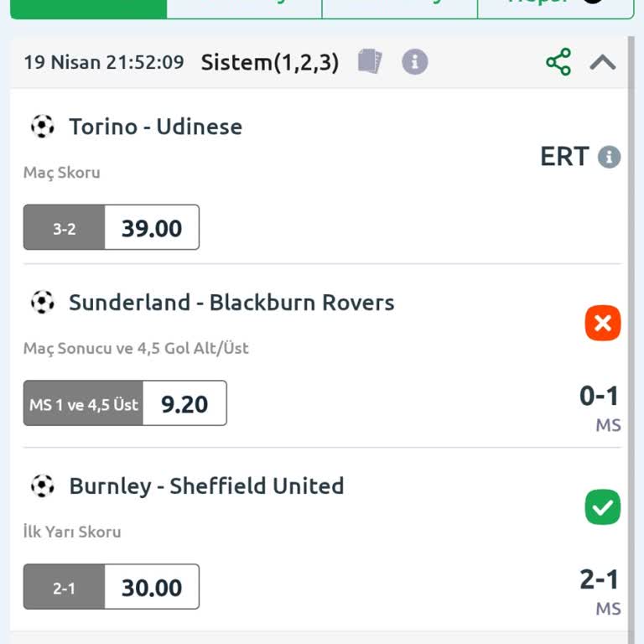Click the green checkmark won-bet icon
The width and height of the screenshot is (644, 644).
[x=603, y=507]
